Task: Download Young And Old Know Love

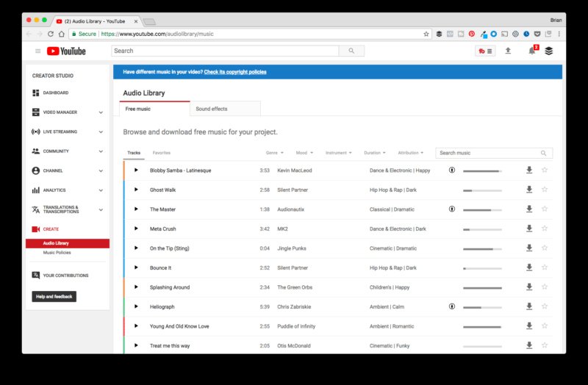Action: (x=529, y=326)
